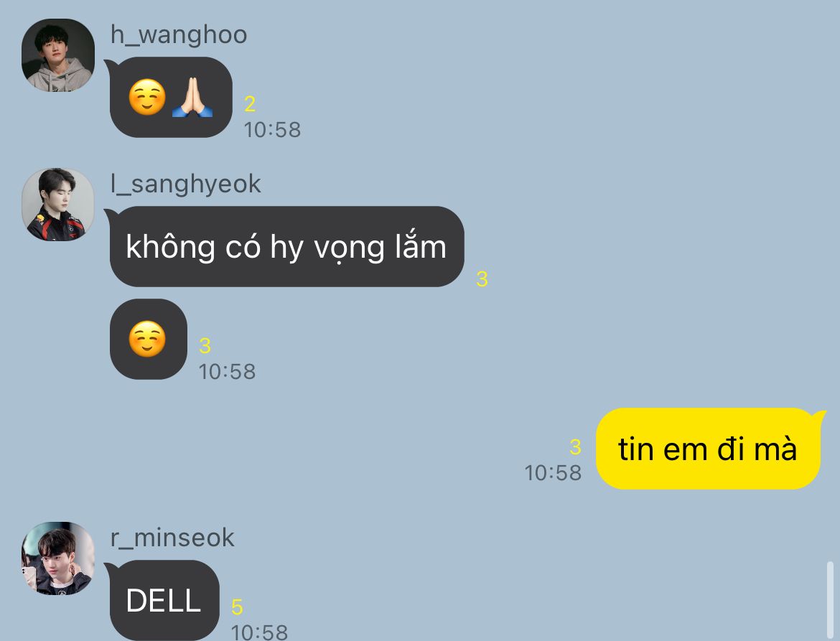Select the 'không có hy vọng lắm' message
The width and height of the screenshot is (840, 641).
[286, 246]
